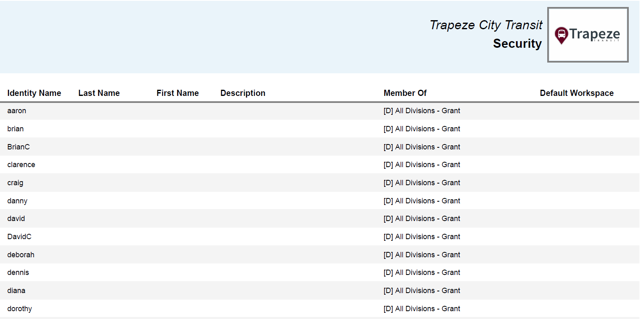Click dorothy's All Divisions - Grant membership
Image resolution: width=644 pixels, height=319 pixels.
422,309
